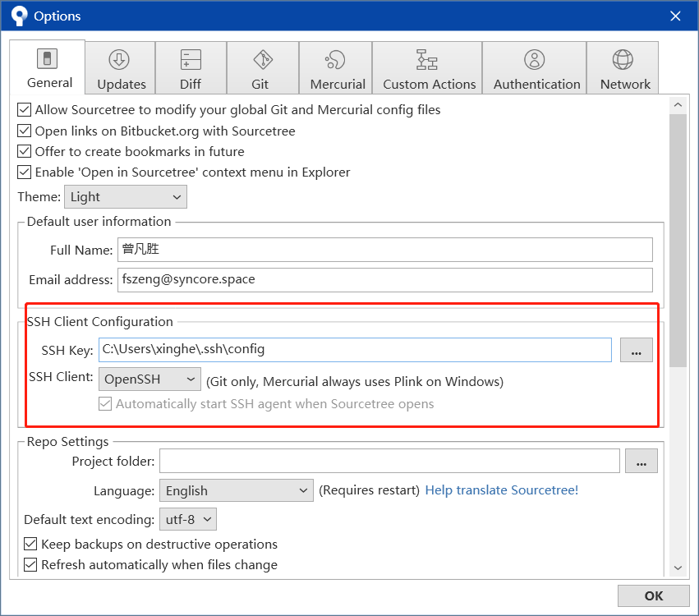Screen dimensions: 699x616
Task: Open the SSH Client dropdown showing OpenSSH
Action: point(149,379)
